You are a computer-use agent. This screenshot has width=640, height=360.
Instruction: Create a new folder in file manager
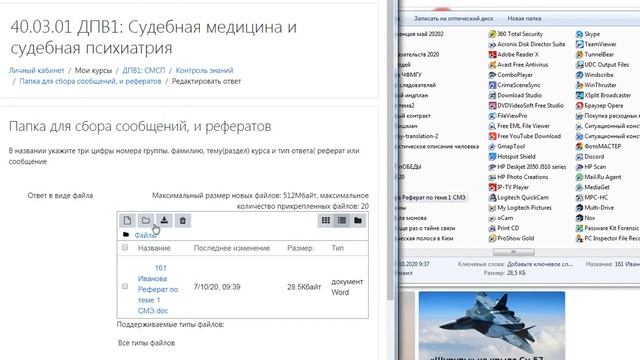146,220
